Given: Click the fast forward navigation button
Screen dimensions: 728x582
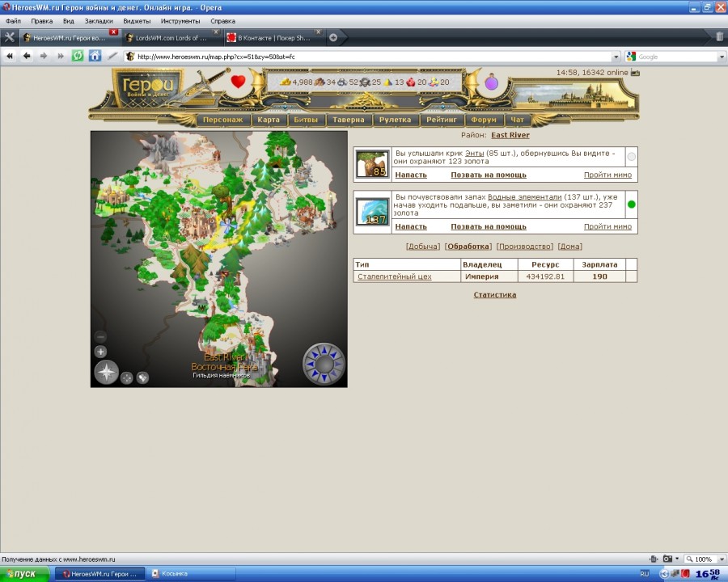Looking at the screenshot, I should [x=61, y=56].
